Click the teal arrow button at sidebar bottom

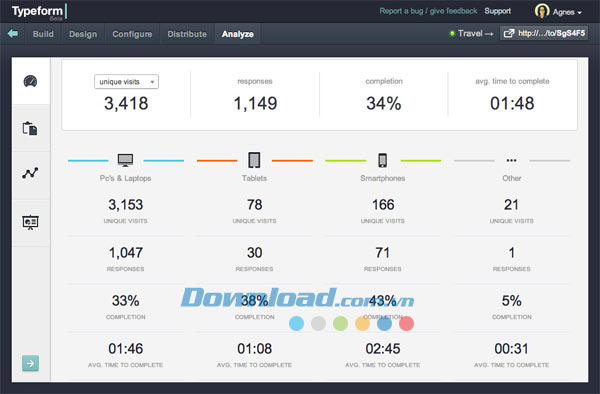[x=30, y=363]
